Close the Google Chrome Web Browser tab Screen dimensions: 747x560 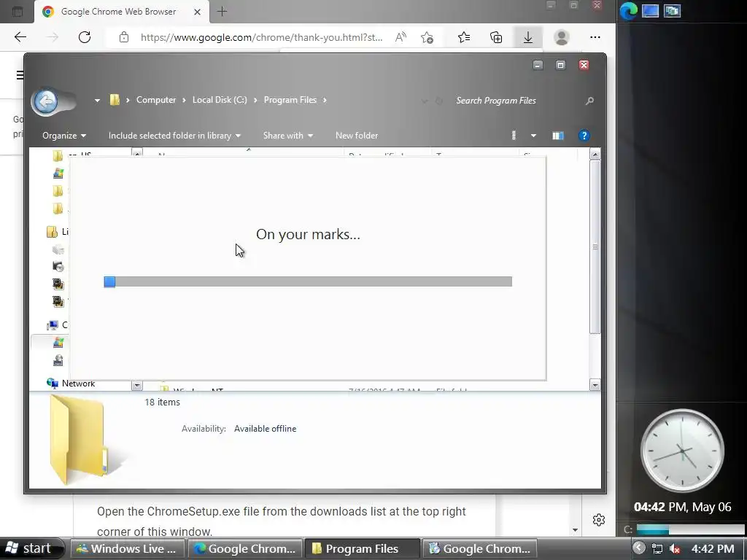point(197,12)
